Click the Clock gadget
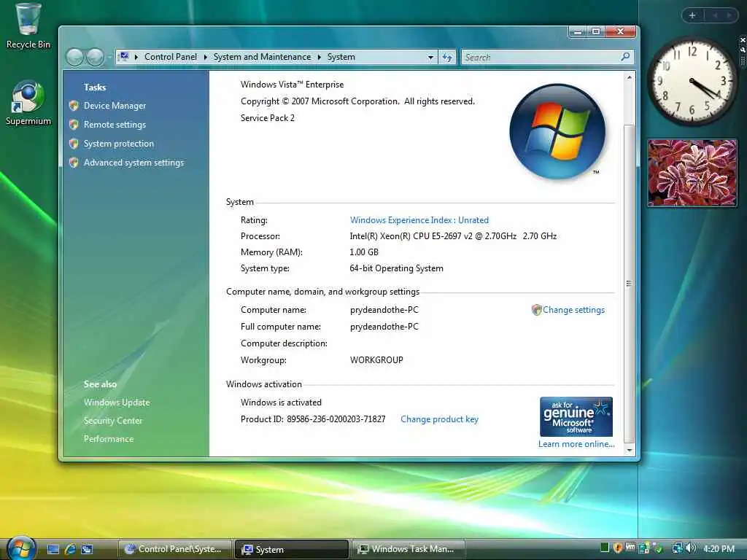747x560 pixels. tap(692, 82)
